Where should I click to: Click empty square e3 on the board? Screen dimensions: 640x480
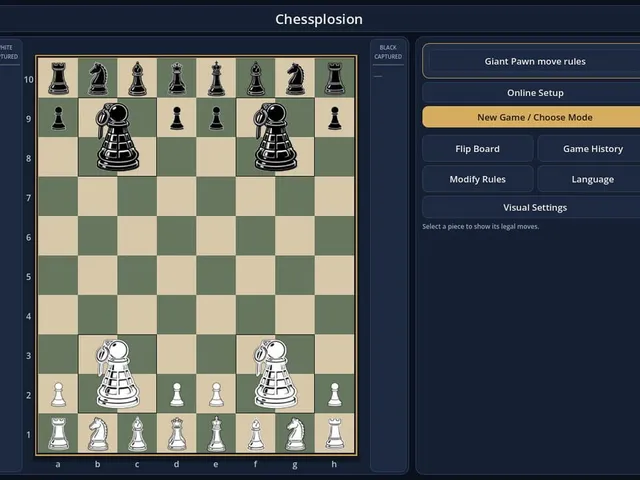click(216, 354)
